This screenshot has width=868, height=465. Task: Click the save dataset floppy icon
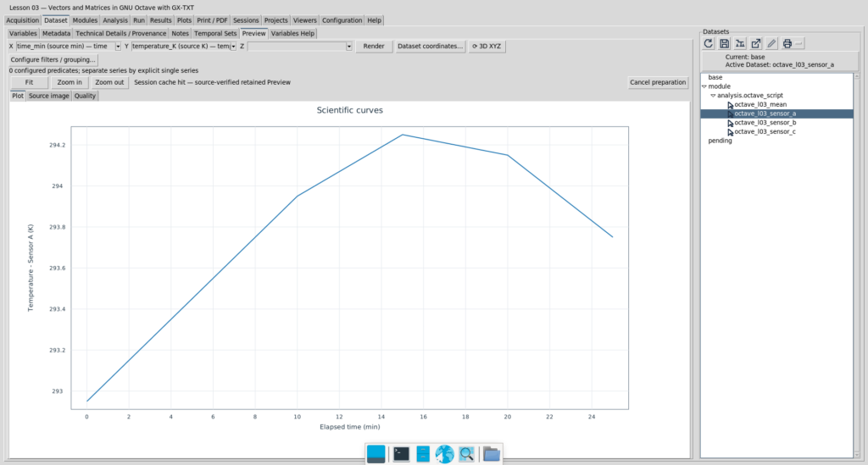pos(724,43)
